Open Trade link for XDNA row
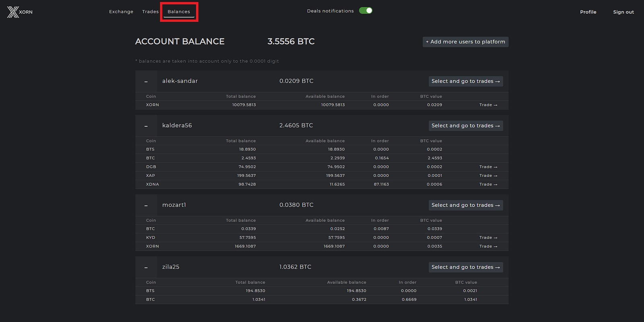The width and height of the screenshot is (644, 322). click(x=488, y=184)
